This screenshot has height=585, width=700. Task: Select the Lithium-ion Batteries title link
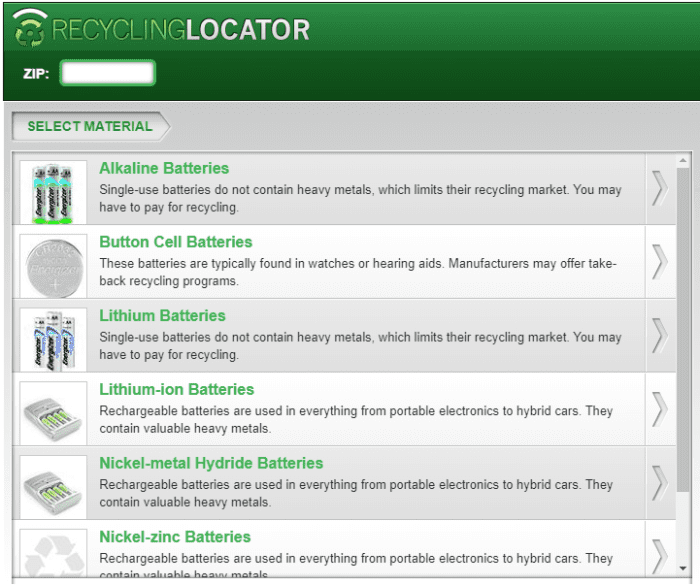[x=176, y=389]
